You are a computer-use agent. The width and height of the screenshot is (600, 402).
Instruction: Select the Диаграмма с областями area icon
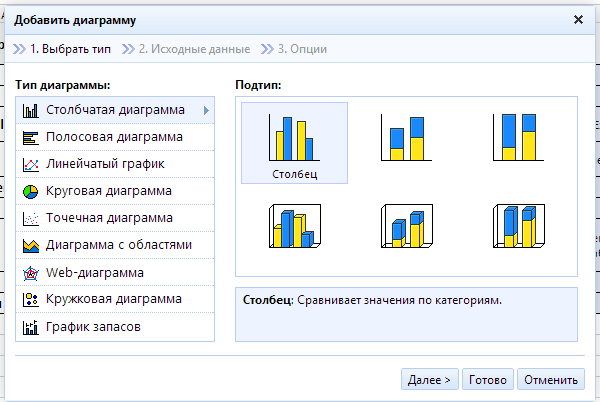pyautogui.click(x=30, y=245)
